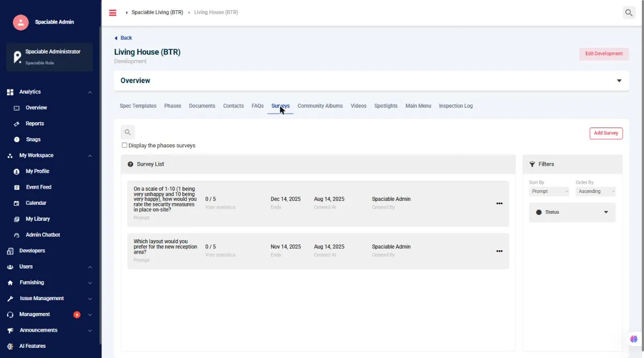The width and height of the screenshot is (644, 358).
Task: Open the Sort By Prompt dropdown
Action: point(549,191)
